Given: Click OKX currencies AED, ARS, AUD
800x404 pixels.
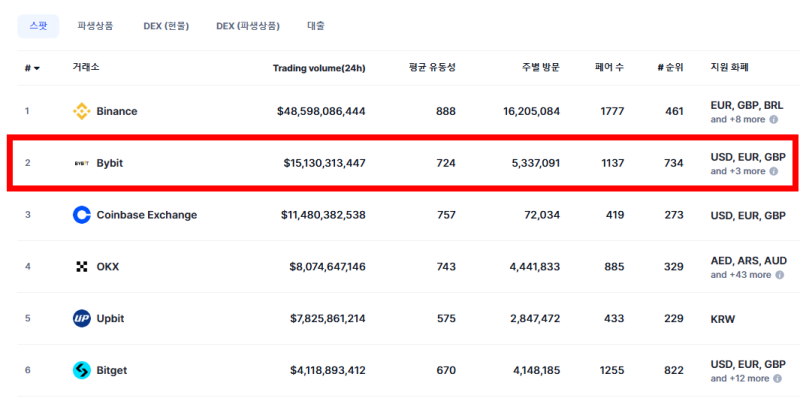Looking at the screenshot, I should tap(748, 261).
